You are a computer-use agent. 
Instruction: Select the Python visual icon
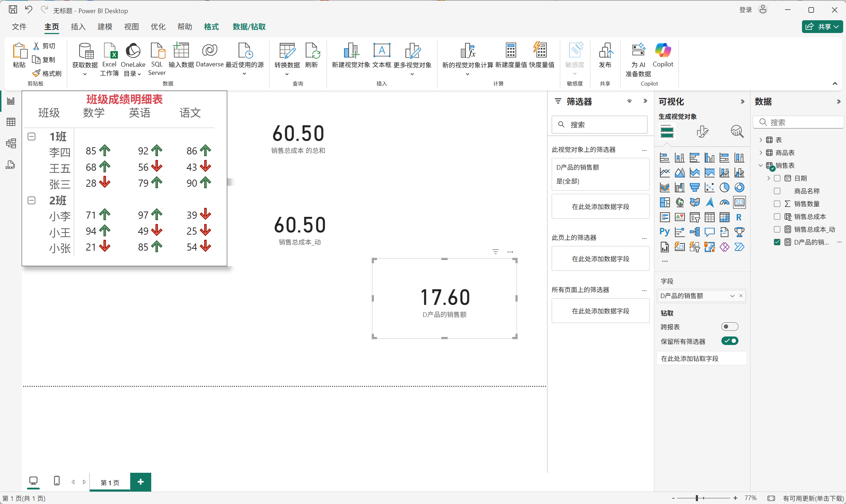point(665,232)
